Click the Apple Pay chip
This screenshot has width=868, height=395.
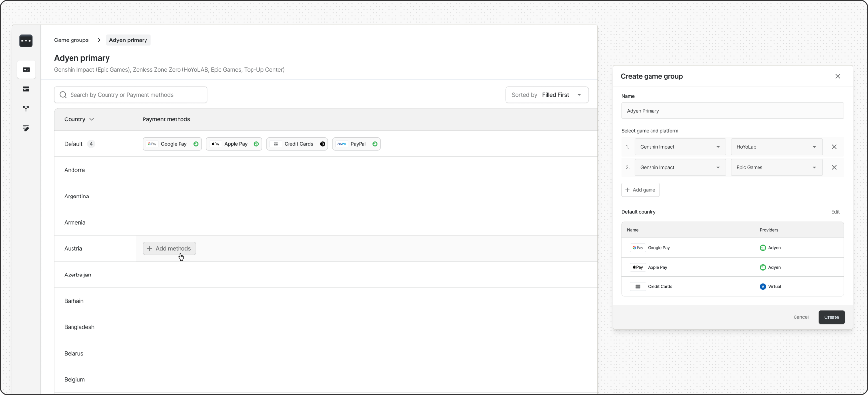[234, 144]
